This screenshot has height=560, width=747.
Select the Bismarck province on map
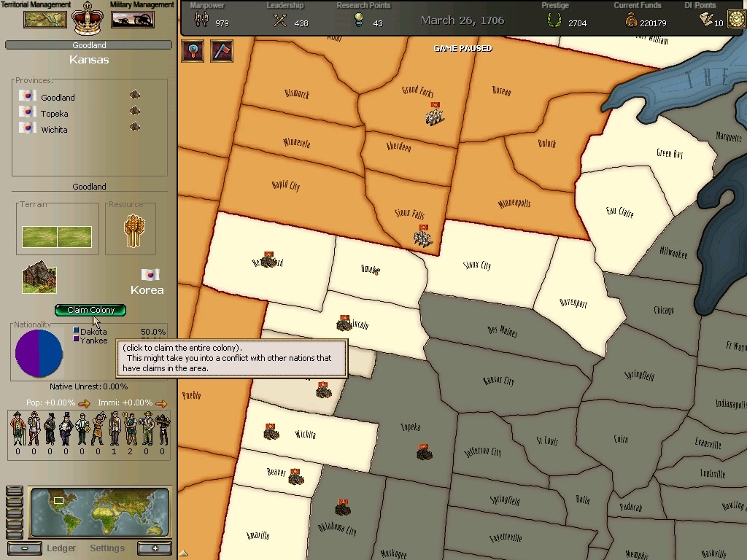[296, 93]
